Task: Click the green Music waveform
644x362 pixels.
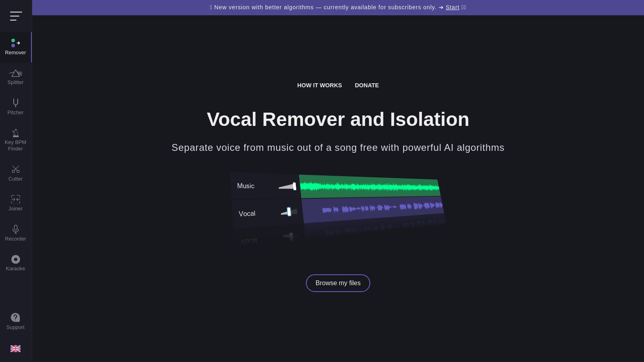Action: click(368, 186)
